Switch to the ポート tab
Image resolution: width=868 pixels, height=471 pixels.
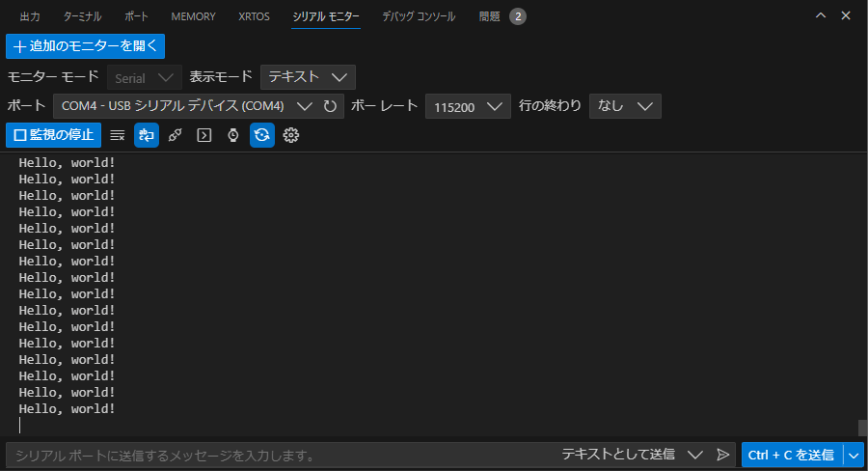coord(136,16)
